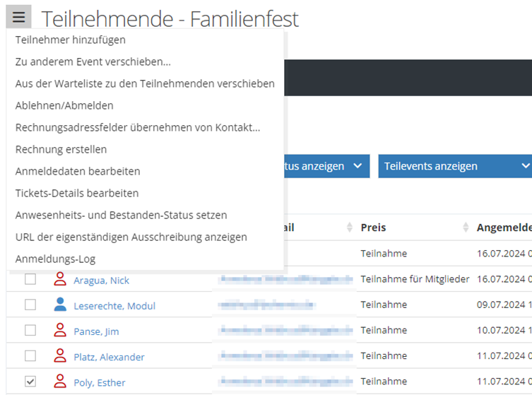Viewport: 532px width, 395px height.
Task: Select the checkbox for Leserechte, Modul
Action: coord(30,305)
